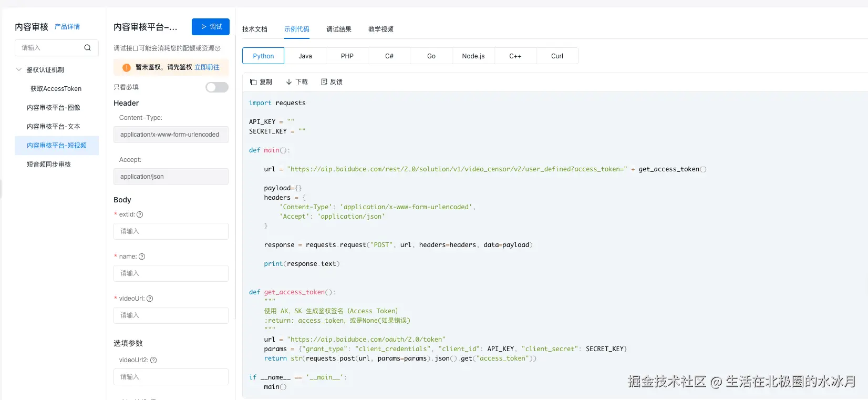Toggle the 只看必填 switch
Image resolution: width=868 pixels, height=400 pixels.
tap(217, 87)
